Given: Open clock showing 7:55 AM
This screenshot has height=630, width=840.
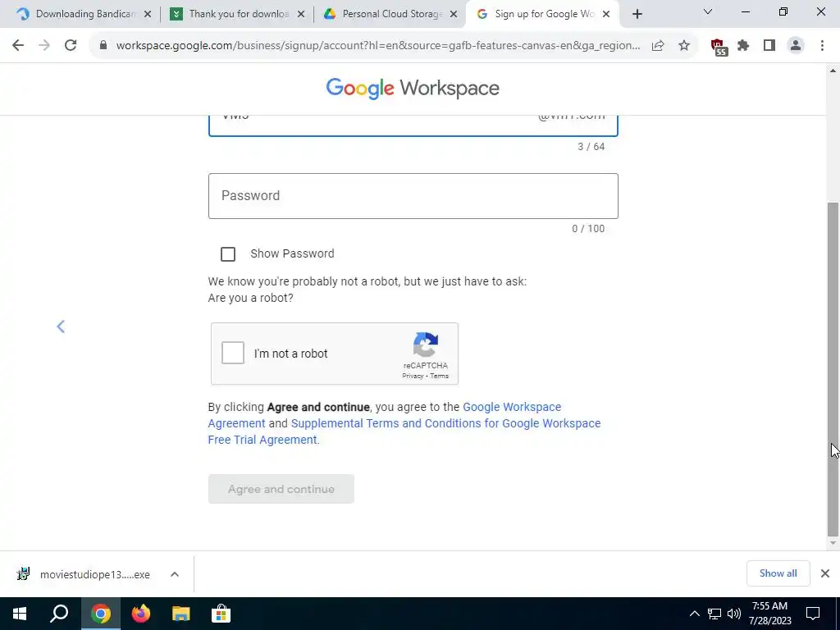Looking at the screenshot, I should click(769, 614).
